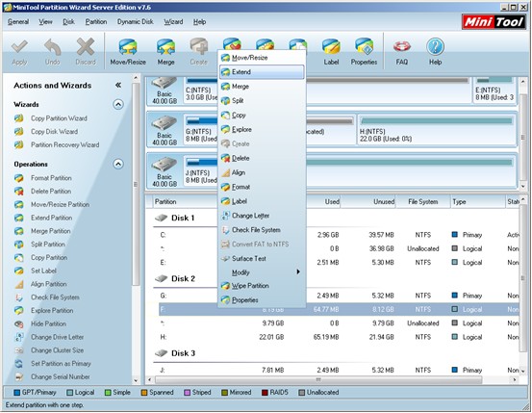The height and width of the screenshot is (413, 532).
Task: Choose Label in the context menu
Action: coord(262,201)
